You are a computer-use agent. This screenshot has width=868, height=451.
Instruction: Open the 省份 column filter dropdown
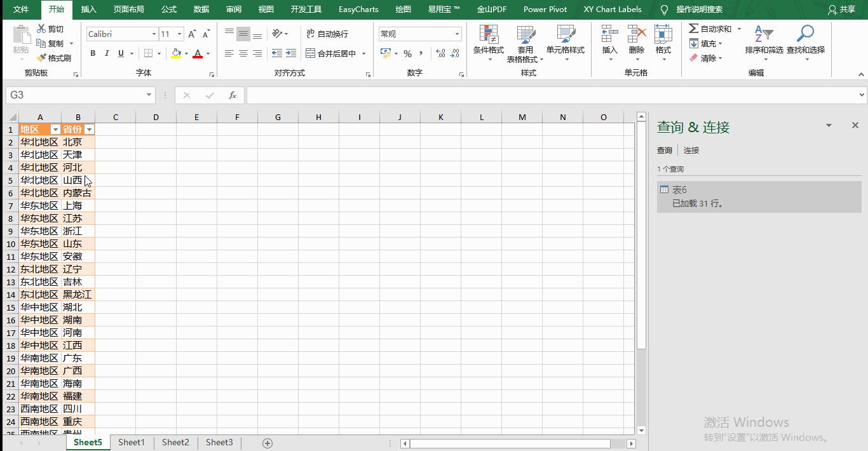tap(89, 129)
